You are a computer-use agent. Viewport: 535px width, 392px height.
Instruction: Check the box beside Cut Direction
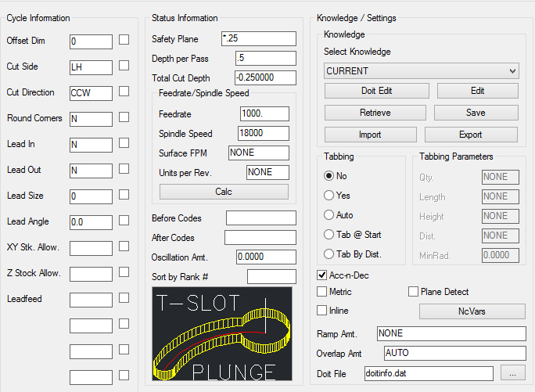[x=124, y=92]
